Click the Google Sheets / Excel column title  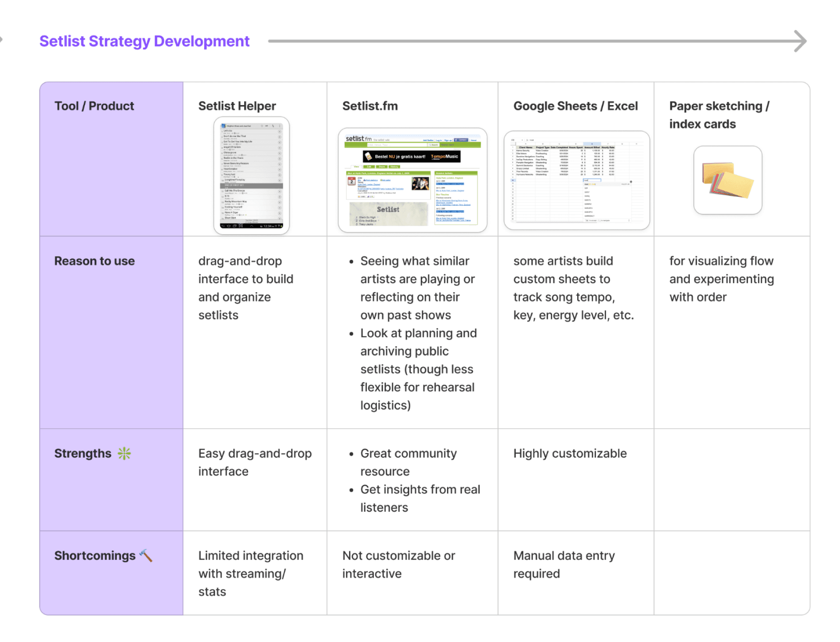click(x=576, y=106)
